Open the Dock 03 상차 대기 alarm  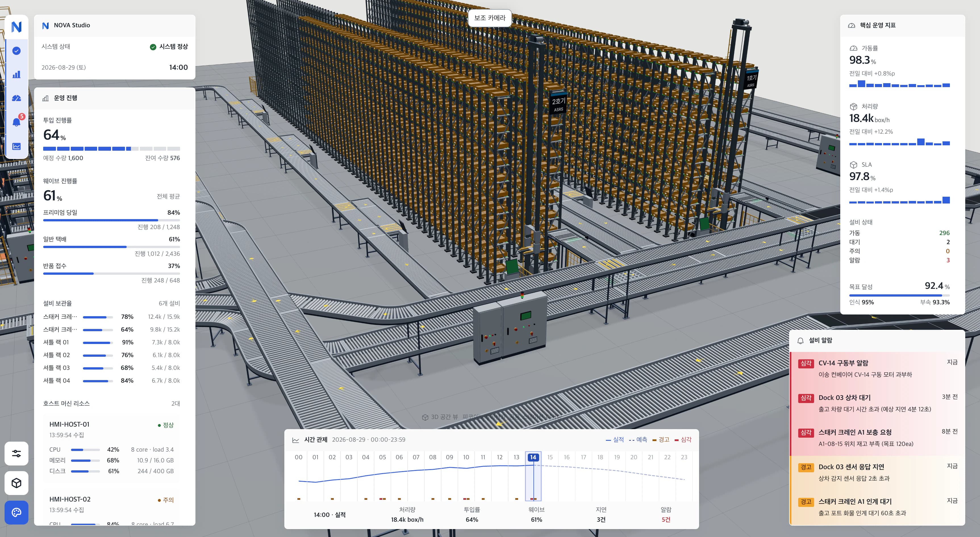878,404
